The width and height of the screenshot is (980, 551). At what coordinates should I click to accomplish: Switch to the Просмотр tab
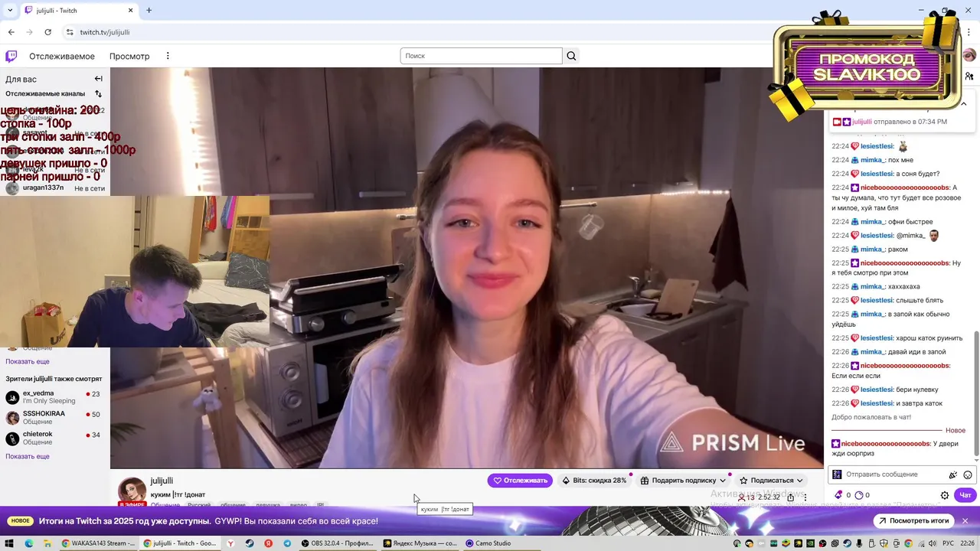point(129,56)
